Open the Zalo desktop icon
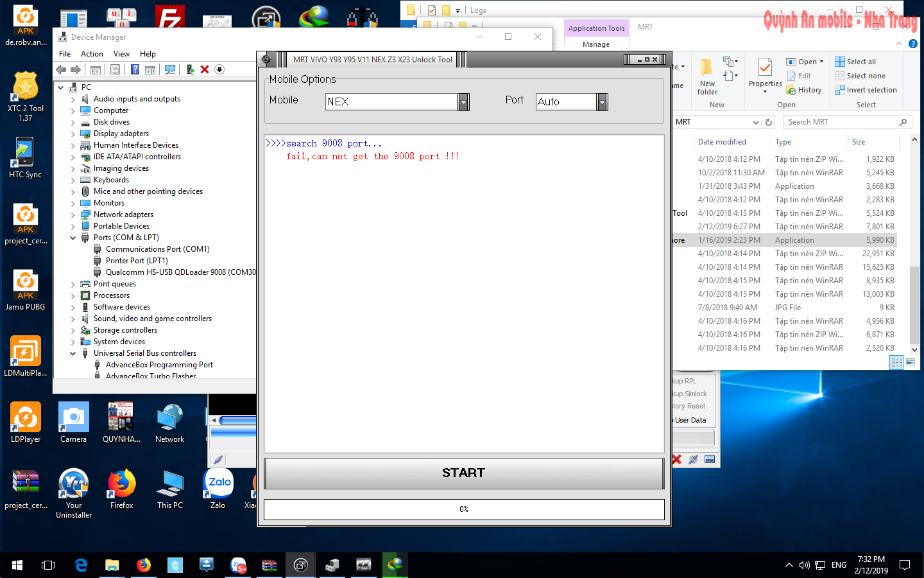The height and width of the screenshot is (578, 924). (218, 489)
